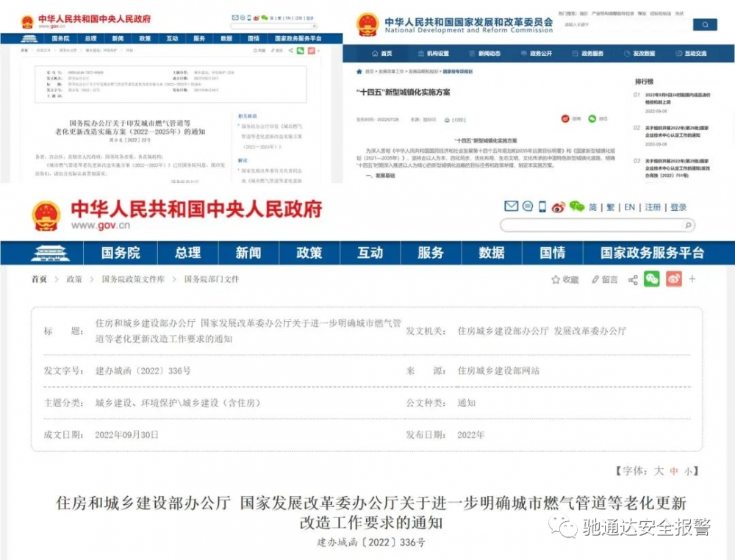The height and width of the screenshot is (560, 735).
Task: Go to 国家政务服务平台 in the large navigation bar
Action: [652, 253]
